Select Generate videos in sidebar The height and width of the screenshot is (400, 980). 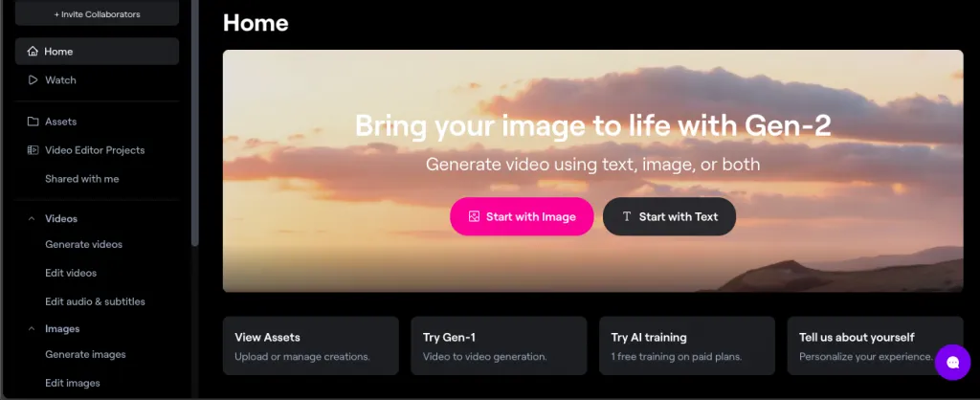tap(83, 245)
